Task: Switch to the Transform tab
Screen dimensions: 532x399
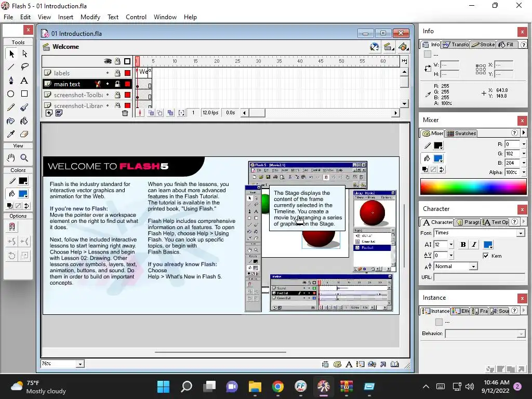Action: pos(456,45)
